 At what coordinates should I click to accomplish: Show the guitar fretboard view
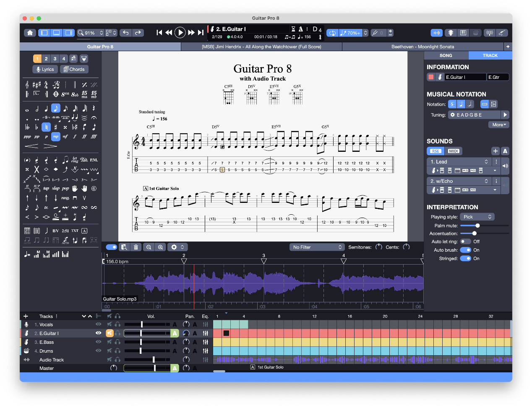(451, 33)
